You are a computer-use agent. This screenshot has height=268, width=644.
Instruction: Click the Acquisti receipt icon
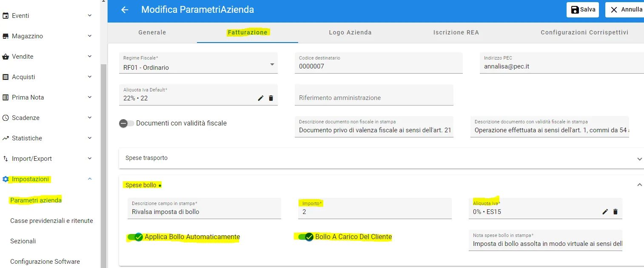[6, 77]
